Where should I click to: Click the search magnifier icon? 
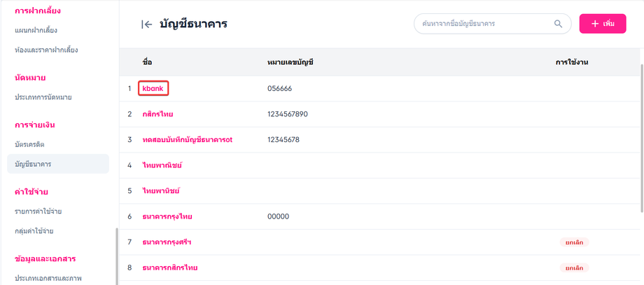coord(558,24)
